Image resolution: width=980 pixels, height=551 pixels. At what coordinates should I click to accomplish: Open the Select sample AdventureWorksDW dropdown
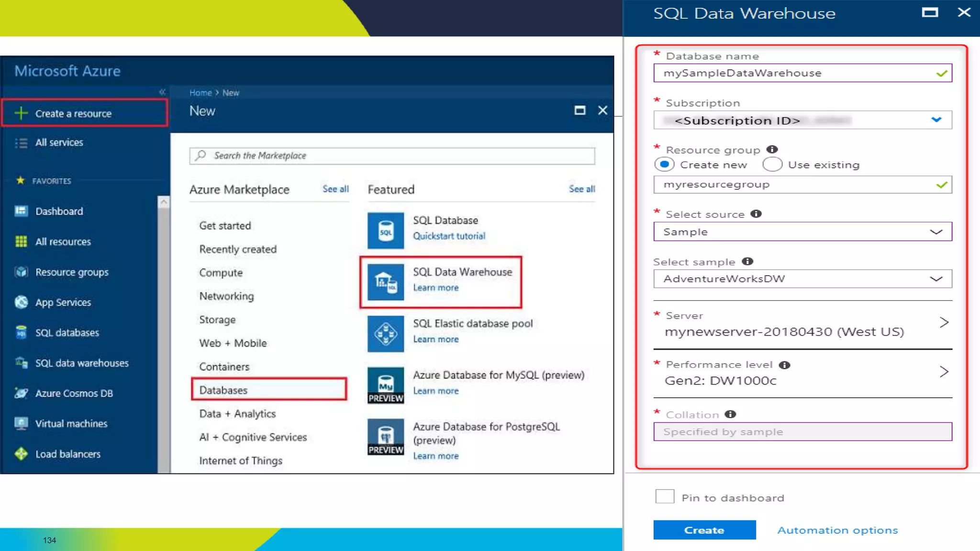pyautogui.click(x=802, y=279)
